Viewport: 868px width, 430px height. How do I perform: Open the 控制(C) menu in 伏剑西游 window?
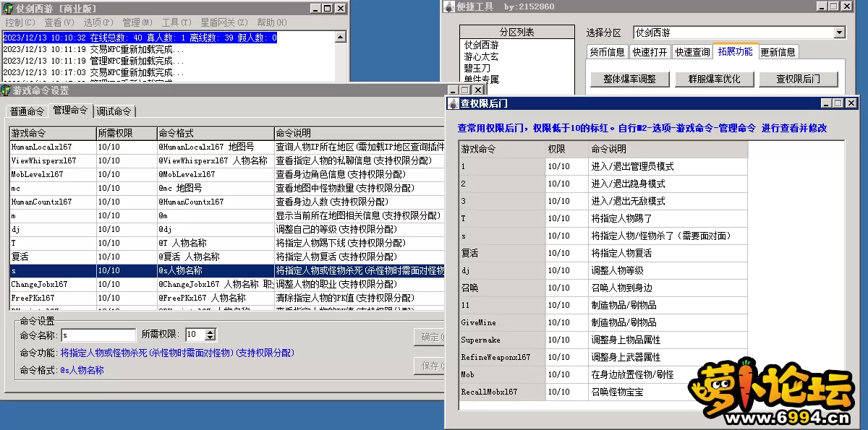pos(20,22)
